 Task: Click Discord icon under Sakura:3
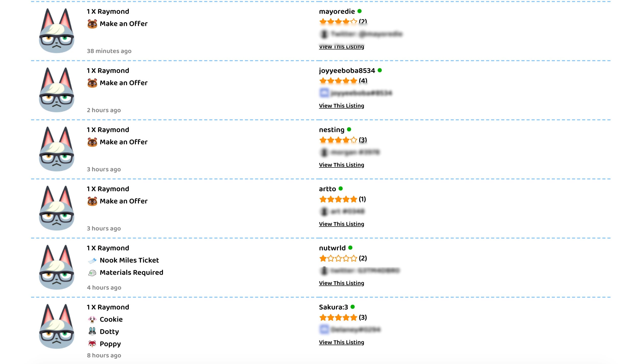(x=324, y=329)
